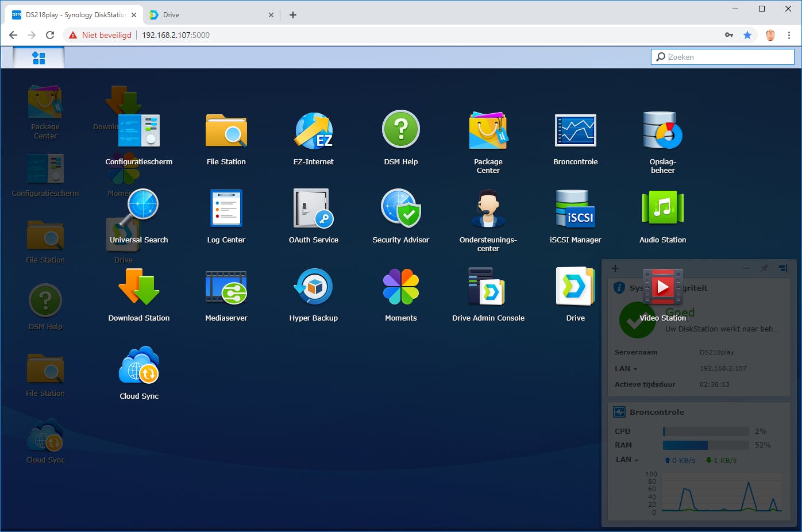Click the address bar URL
This screenshot has height=532, width=802.
click(x=176, y=35)
